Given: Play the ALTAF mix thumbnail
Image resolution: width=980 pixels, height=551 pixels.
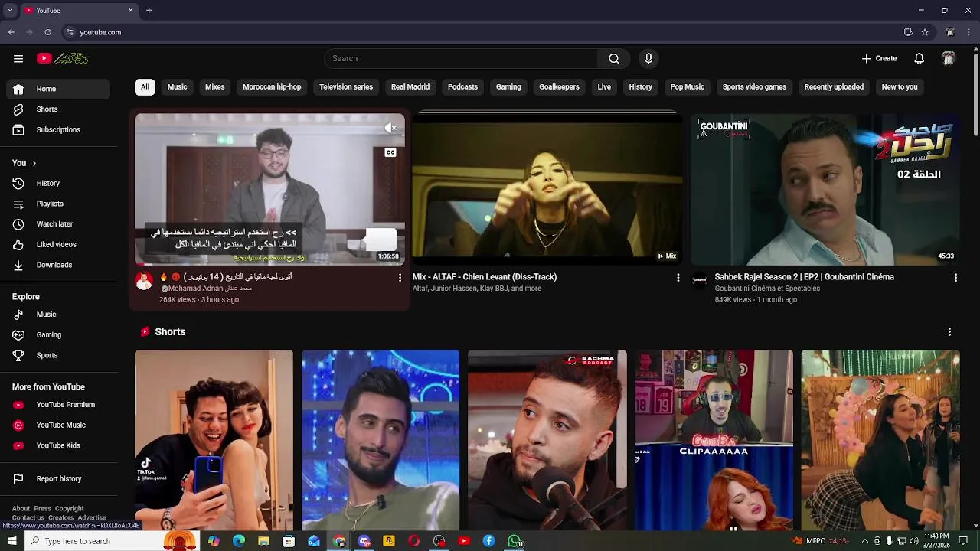Looking at the screenshot, I should (x=547, y=189).
